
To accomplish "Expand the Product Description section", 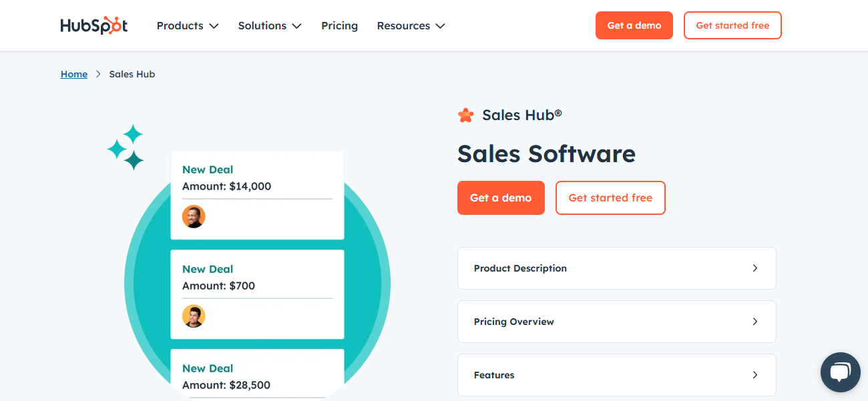I will click(x=616, y=268).
